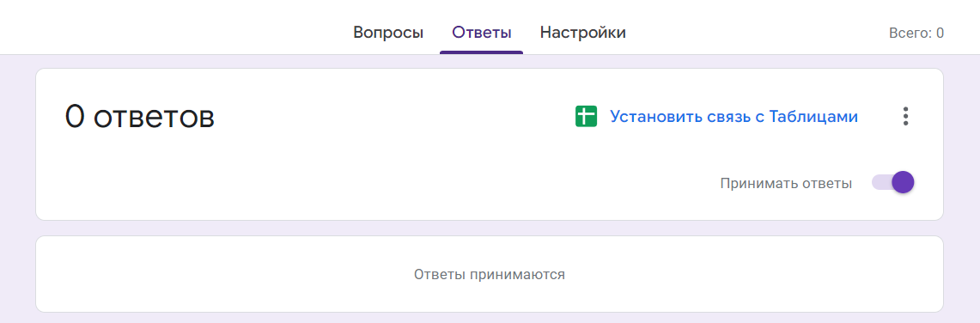The image size is (980, 323).
Task: Open the Настройки tab
Action: tap(582, 32)
